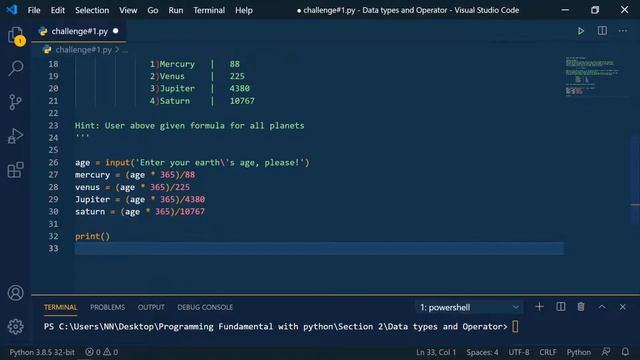Change end of line sequence CRLF
The width and height of the screenshot is (640, 360).
548,352
